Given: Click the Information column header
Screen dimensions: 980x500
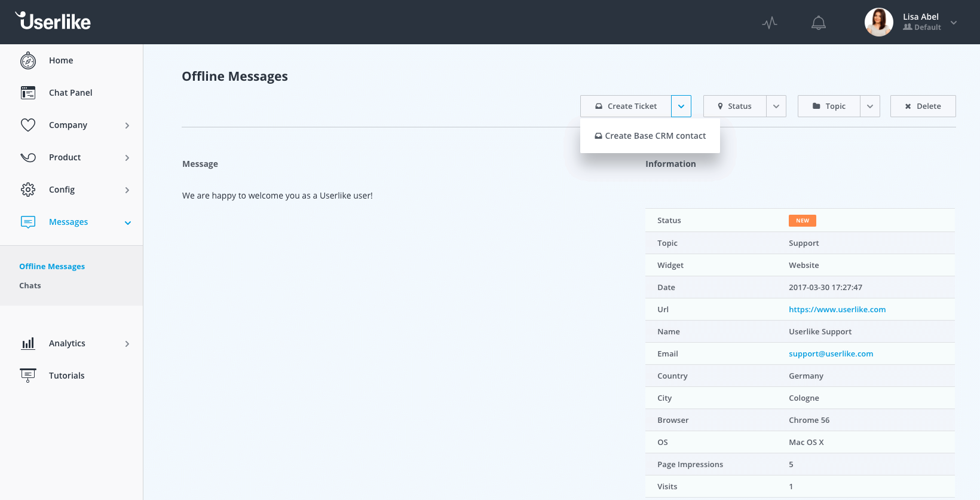Looking at the screenshot, I should [x=670, y=164].
